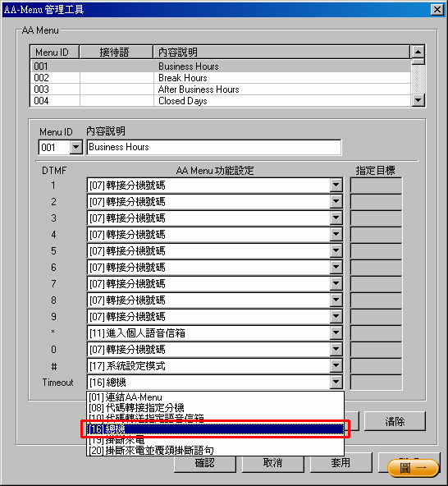
Task: Open the DTMF # system setting dropdown
Action: 336,366
